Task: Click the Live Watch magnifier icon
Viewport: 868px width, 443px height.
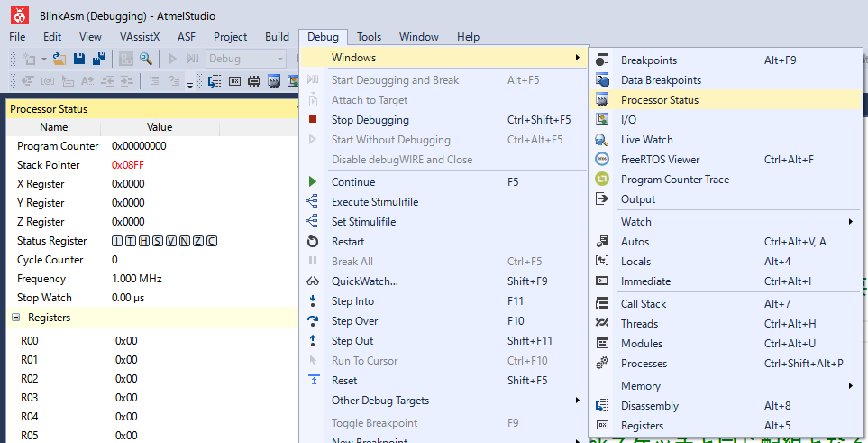Action: tap(602, 139)
